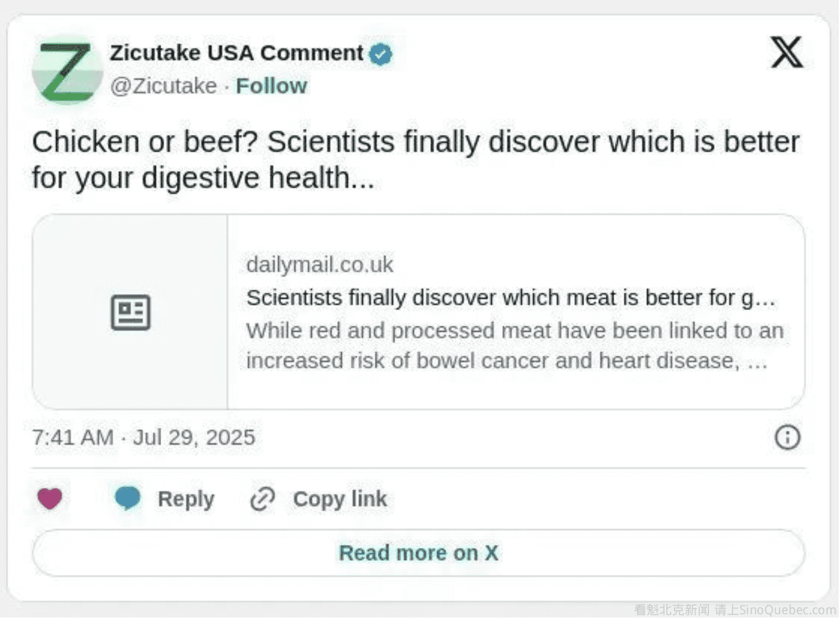
Task: Click the blue reply speech bubble icon
Action: [x=127, y=498]
